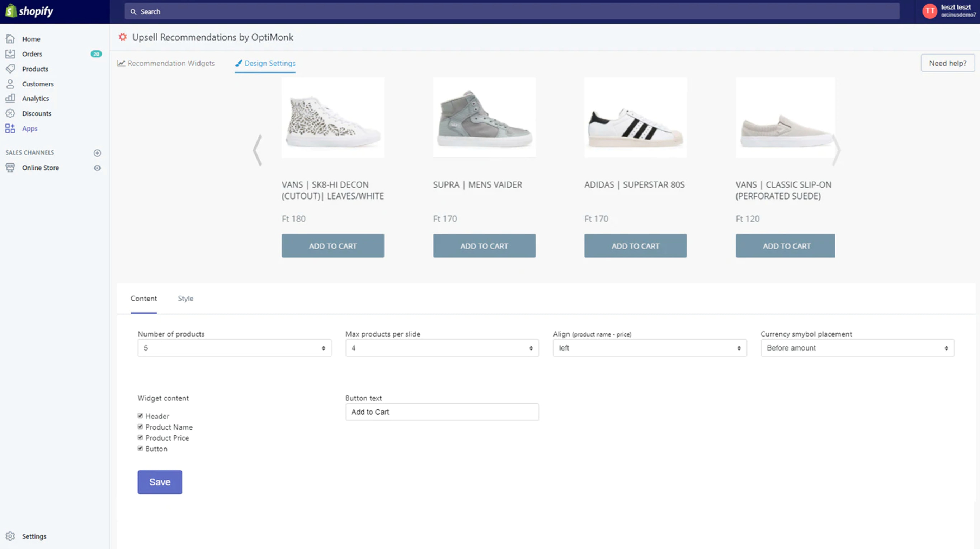Save the widget content settings
980x549 pixels.
[x=159, y=482]
